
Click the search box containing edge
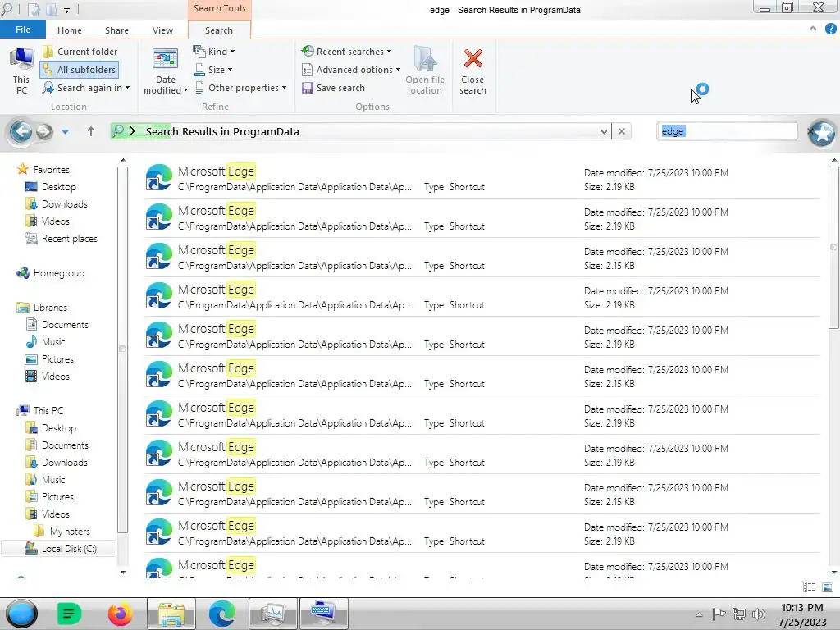pyautogui.click(x=727, y=131)
